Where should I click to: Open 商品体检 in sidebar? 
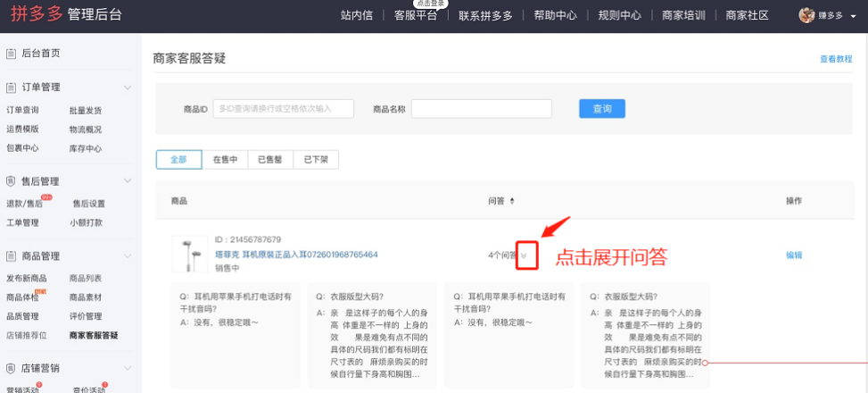(22, 297)
